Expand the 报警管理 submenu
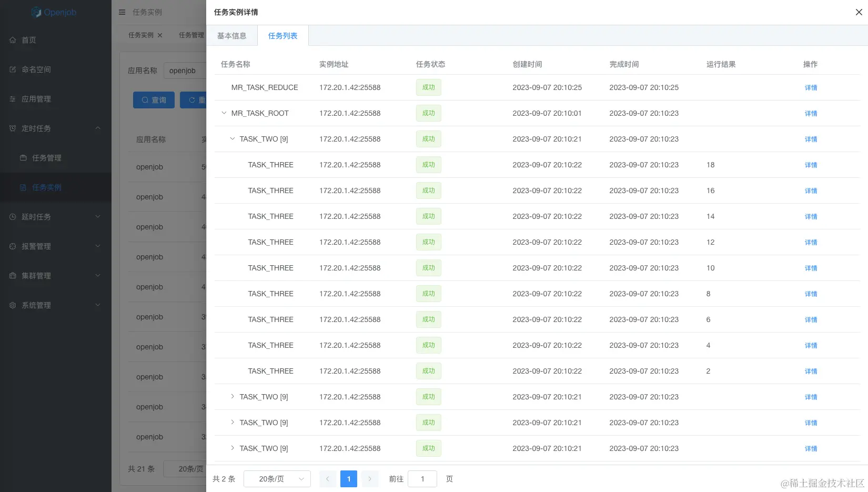This screenshot has width=868, height=492. click(x=98, y=246)
